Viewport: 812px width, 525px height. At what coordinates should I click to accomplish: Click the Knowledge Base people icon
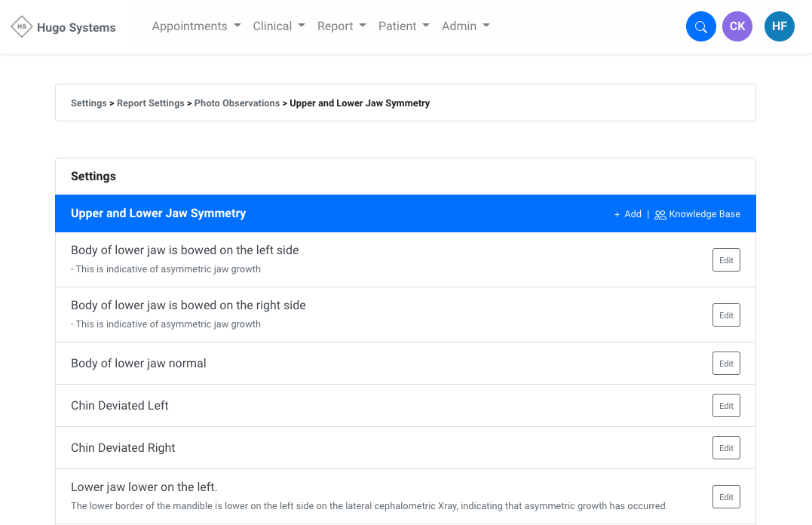coord(660,214)
